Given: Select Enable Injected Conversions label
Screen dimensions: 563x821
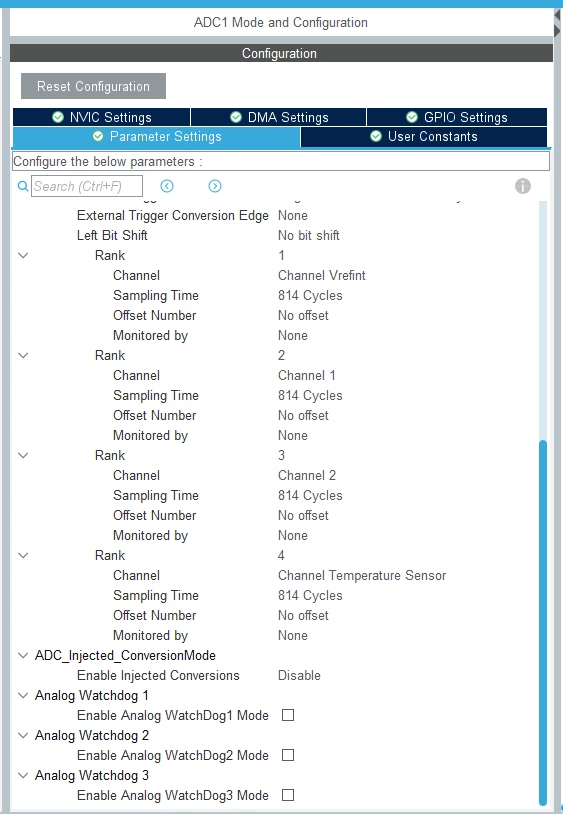Looking at the screenshot, I should click(x=158, y=675).
